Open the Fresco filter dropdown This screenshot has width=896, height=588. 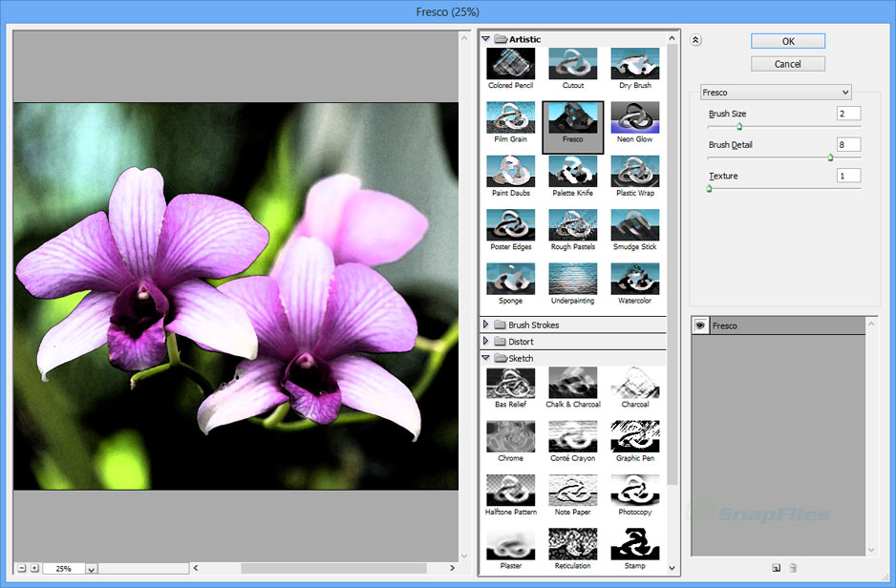776,92
